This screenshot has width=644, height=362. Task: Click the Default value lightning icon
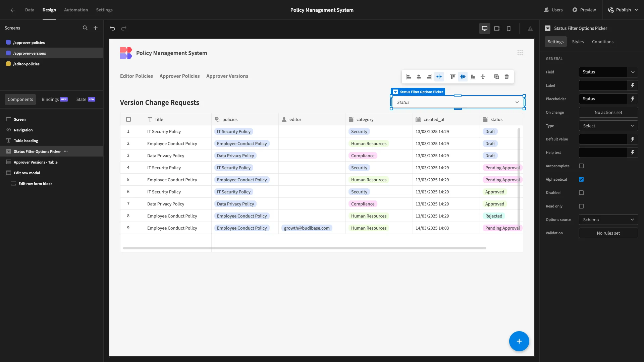tap(633, 139)
